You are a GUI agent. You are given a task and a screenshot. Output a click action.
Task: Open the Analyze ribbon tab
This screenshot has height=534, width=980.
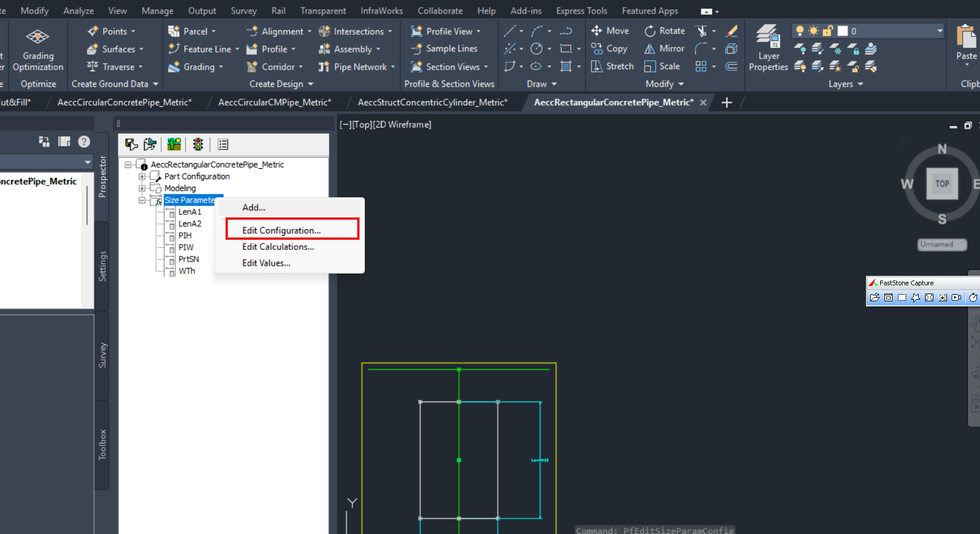coord(79,11)
